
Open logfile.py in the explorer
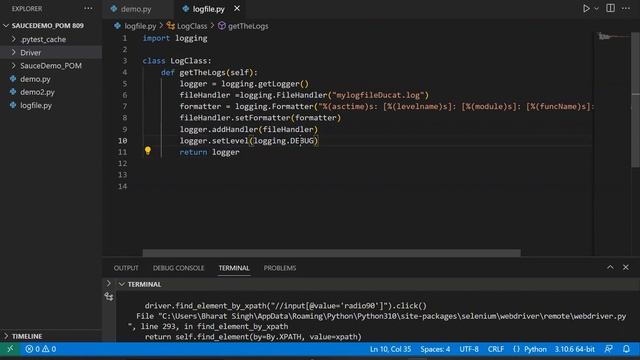click(x=36, y=105)
